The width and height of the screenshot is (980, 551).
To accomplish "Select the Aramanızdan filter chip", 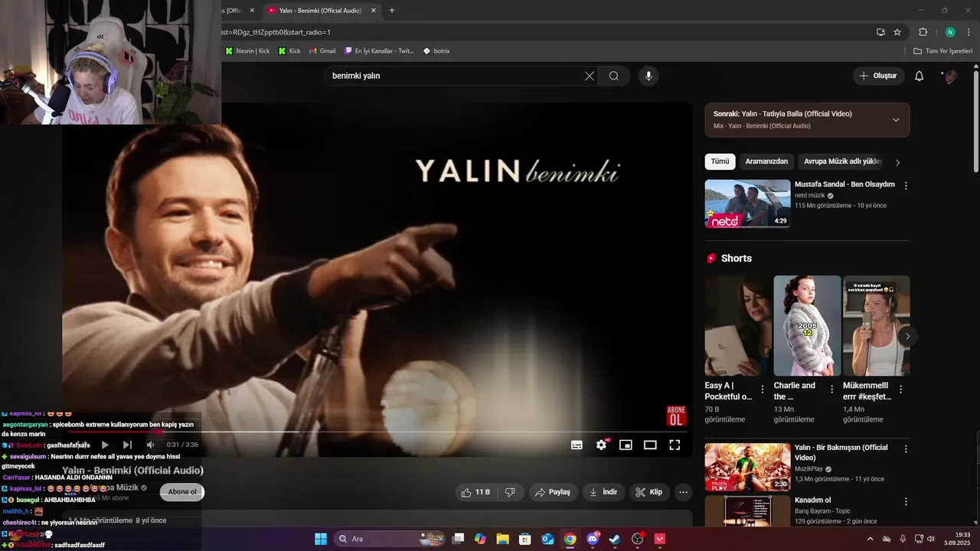I will (766, 161).
